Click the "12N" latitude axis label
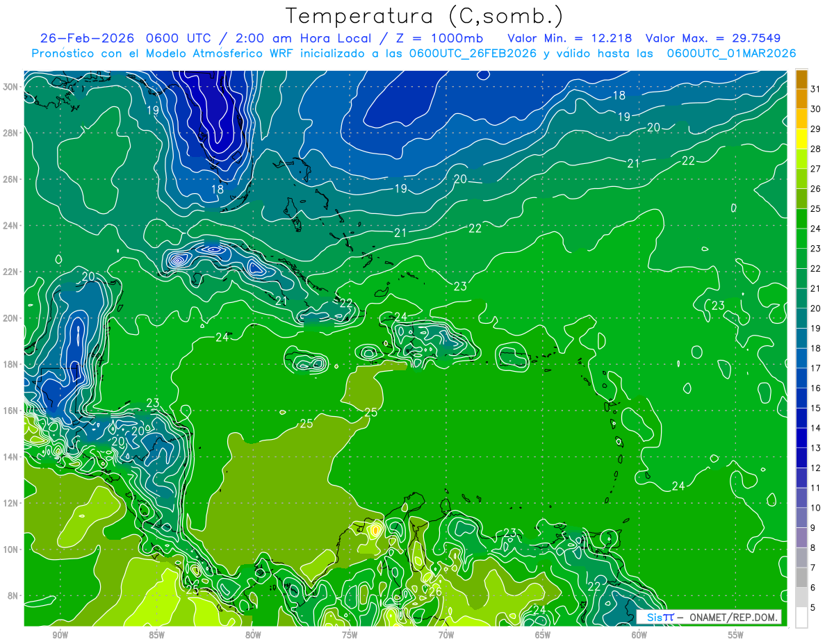Viewport: 834px width, 644px height. tap(10, 503)
